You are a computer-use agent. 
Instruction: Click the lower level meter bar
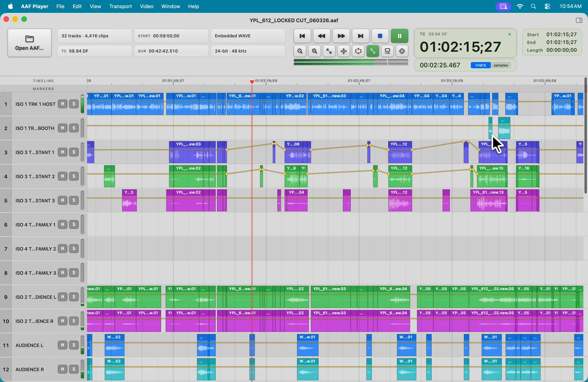point(351,64)
